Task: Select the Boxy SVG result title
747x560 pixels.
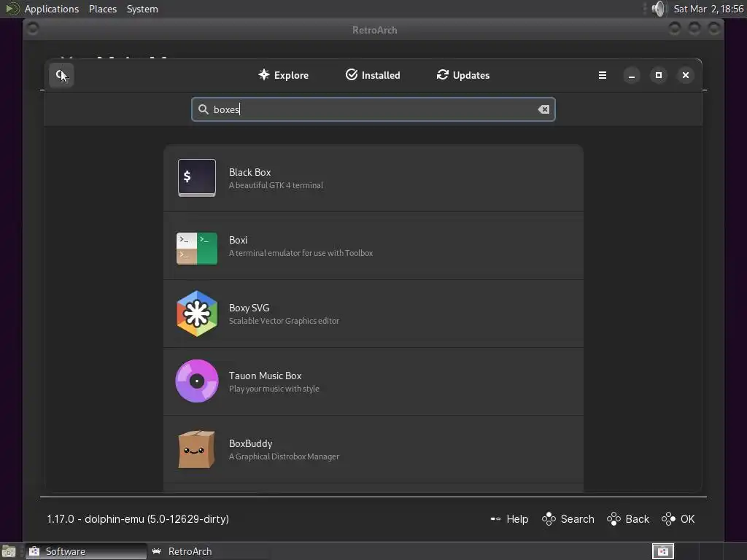Action: (249, 308)
